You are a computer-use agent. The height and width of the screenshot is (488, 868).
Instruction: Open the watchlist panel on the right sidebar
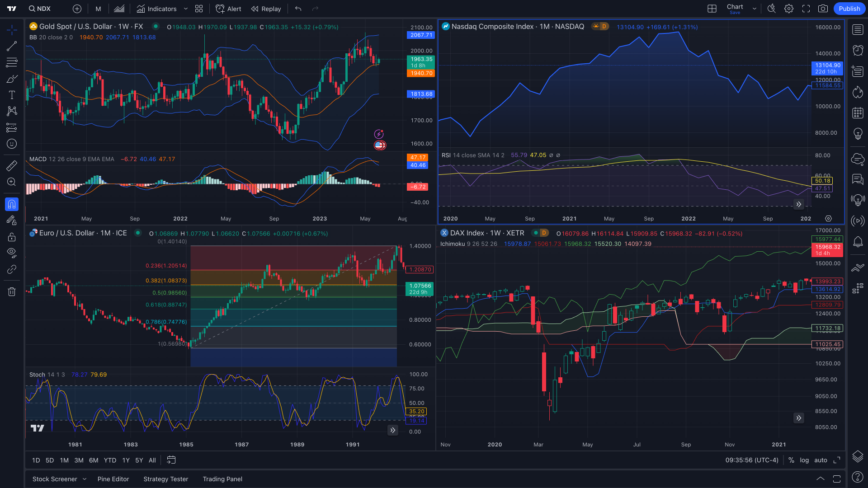pyautogui.click(x=857, y=29)
